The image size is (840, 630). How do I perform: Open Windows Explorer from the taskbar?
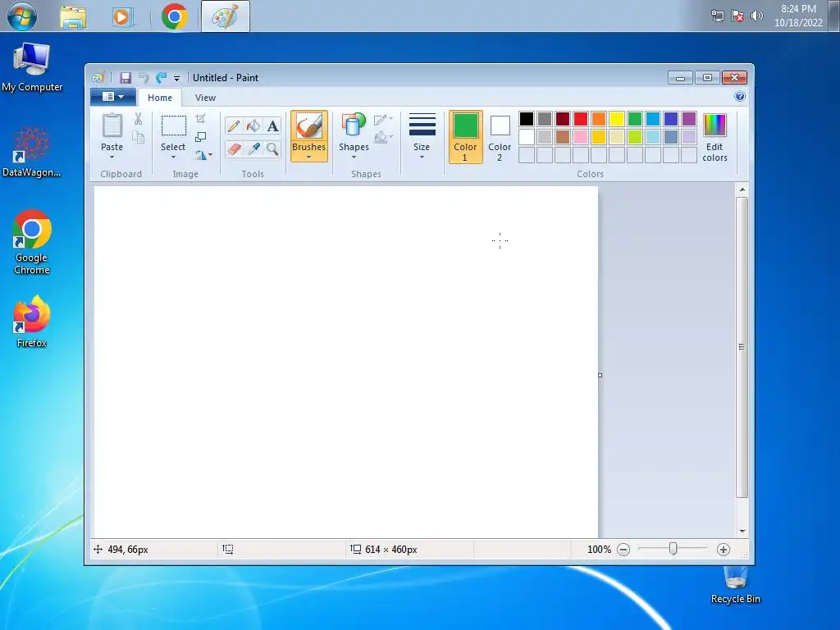(x=73, y=17)
